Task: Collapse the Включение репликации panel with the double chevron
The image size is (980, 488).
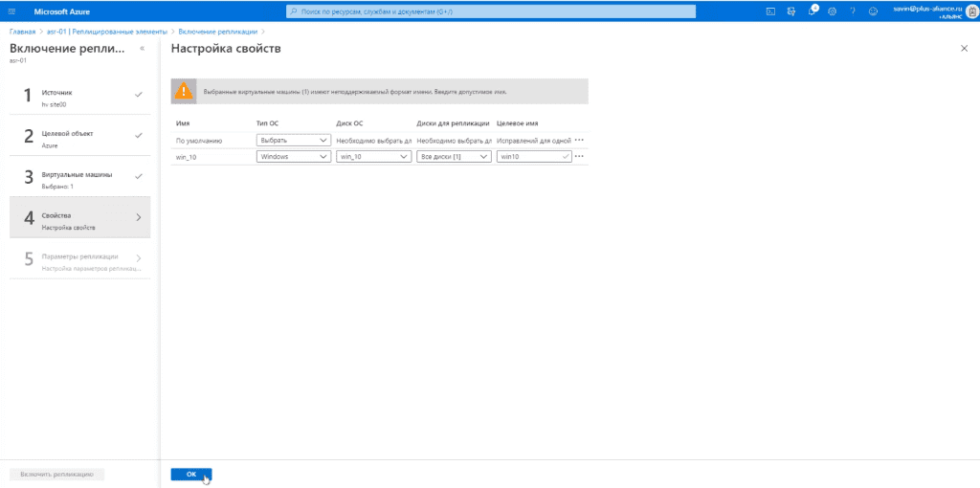Action: coord(142,48)
